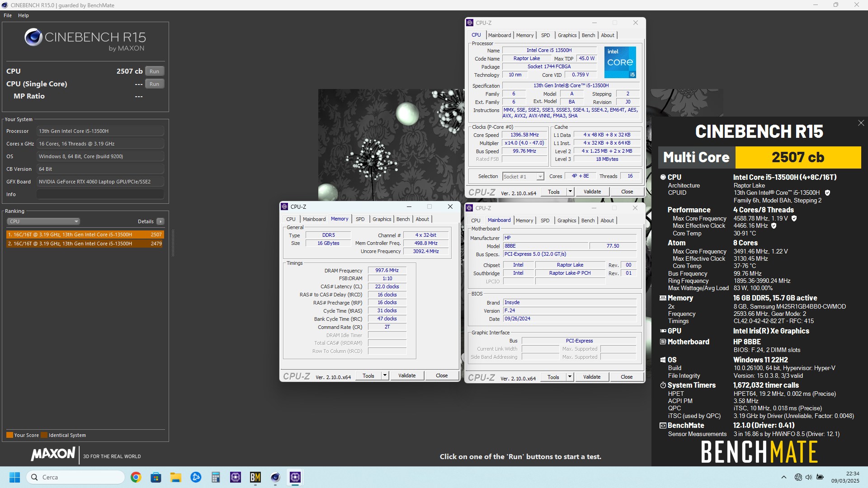Switch to Bench tab in top CPU-Z window

point(588,35)
